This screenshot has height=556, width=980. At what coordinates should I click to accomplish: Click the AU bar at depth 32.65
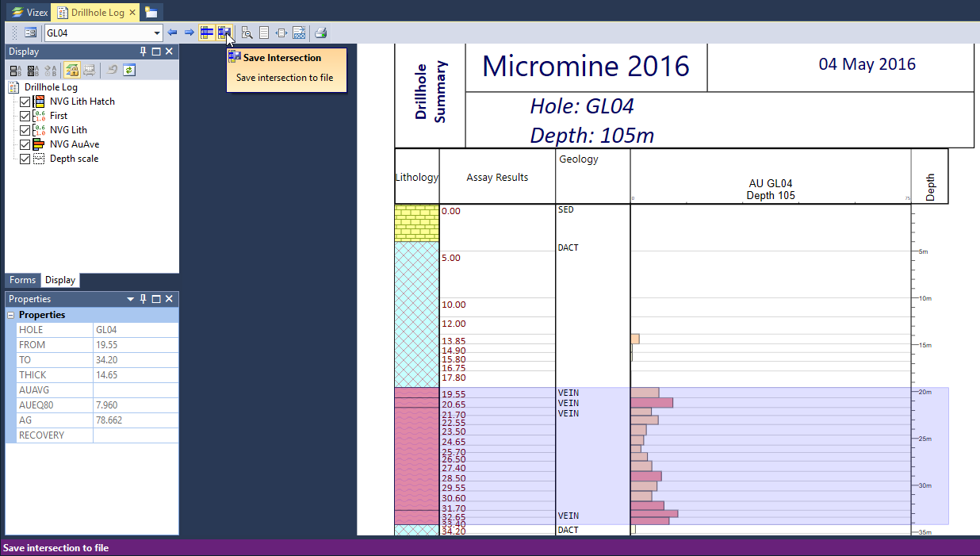click(x=654, y=514)
